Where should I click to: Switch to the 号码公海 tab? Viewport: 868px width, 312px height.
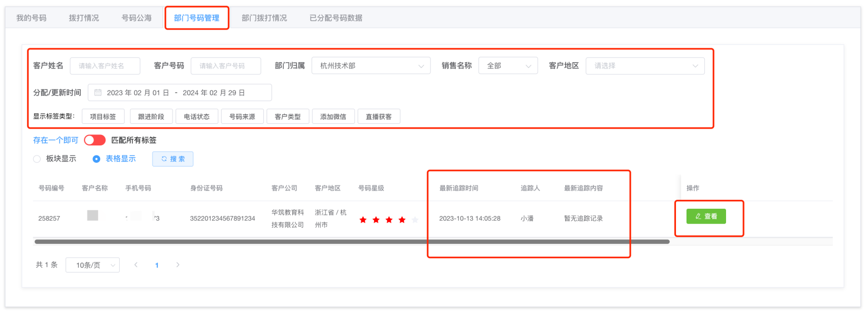(137, 18)
